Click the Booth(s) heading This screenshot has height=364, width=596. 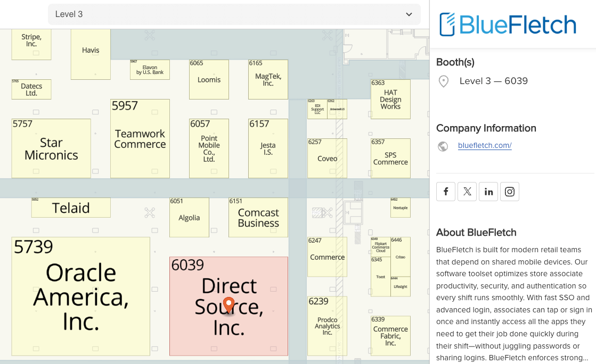[455, 62]
